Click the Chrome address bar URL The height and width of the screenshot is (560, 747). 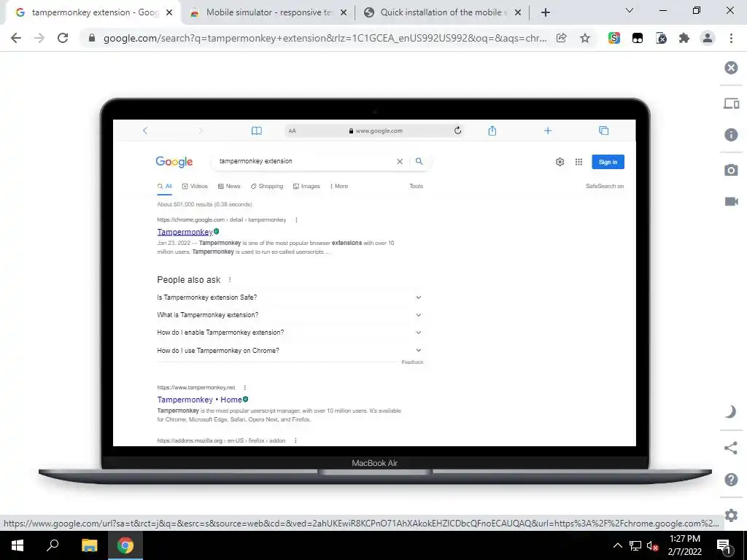point(325,38)
